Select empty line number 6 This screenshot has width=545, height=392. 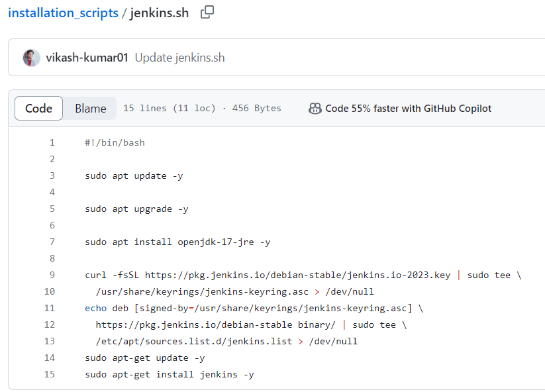(52, 225)
